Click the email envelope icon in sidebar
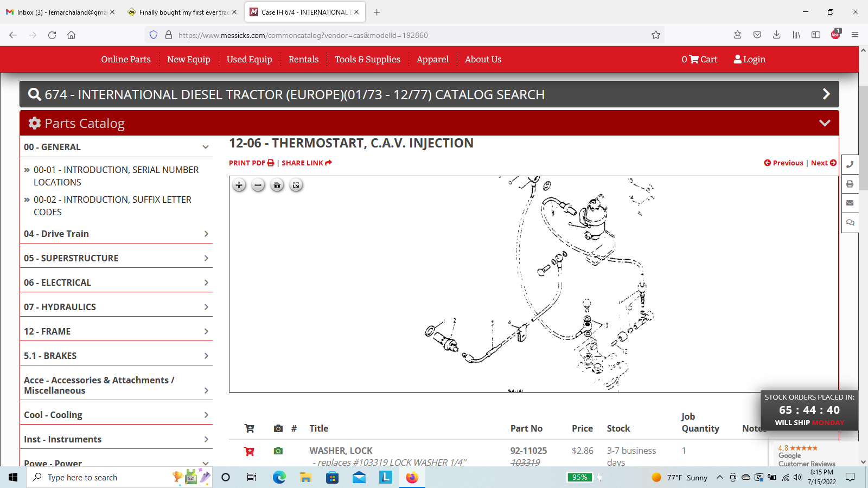Viewport: 868px width, 488px height. (x=850, y=203)
